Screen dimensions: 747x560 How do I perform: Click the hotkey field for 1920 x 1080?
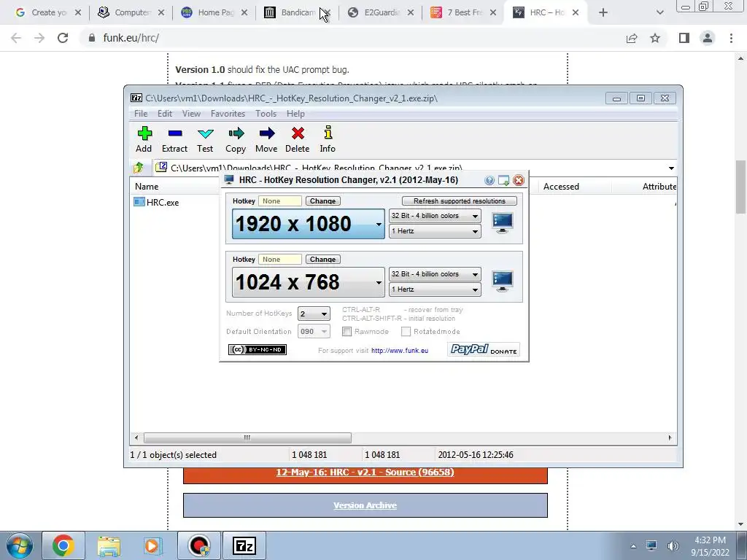point(280,201)
